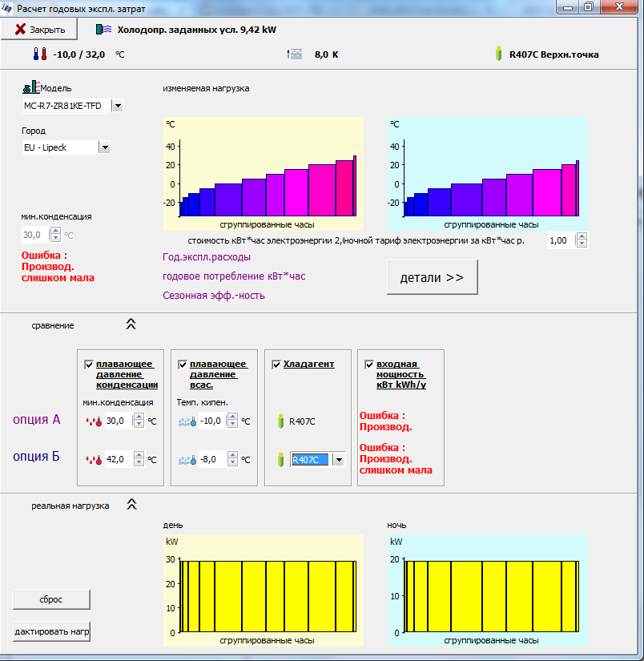Open the Модель dropdown list
Screen dimensions: 644x661
tap(118, 106)
